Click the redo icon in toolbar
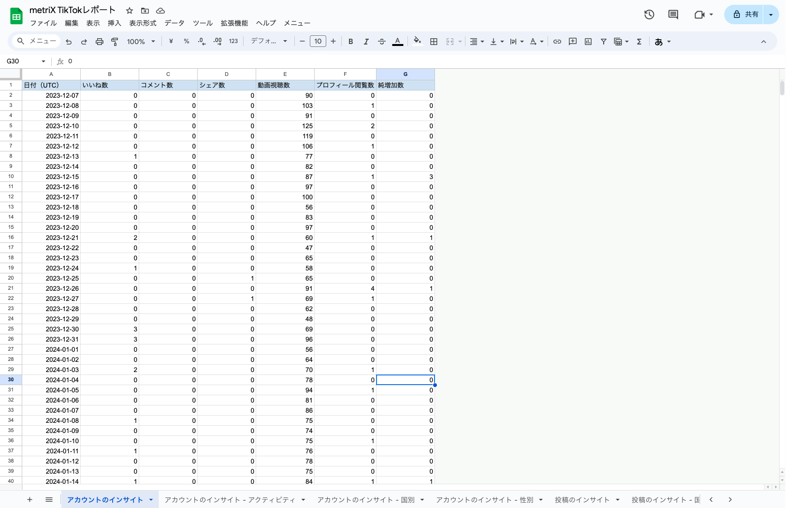The width and height of the screenshot is (812, 508). 84,42
